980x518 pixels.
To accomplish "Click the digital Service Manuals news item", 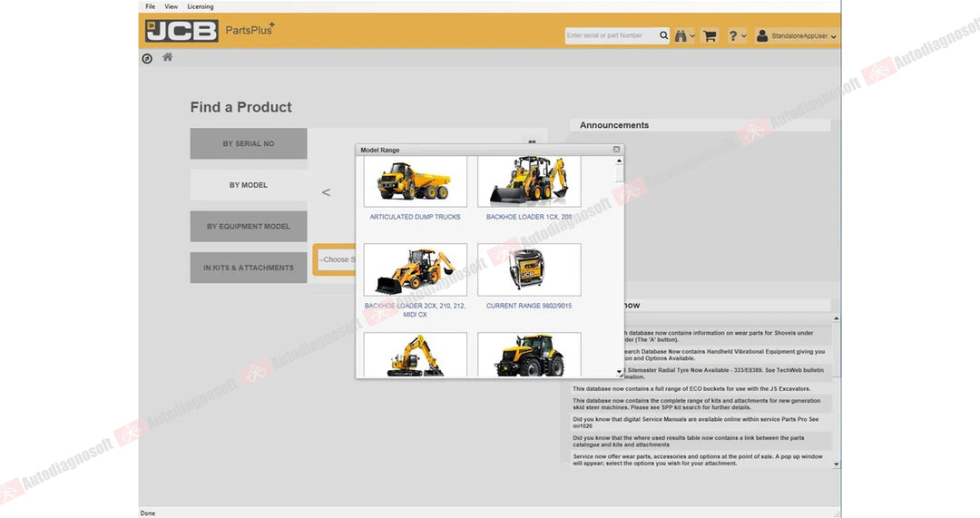I will pos(696,423).
